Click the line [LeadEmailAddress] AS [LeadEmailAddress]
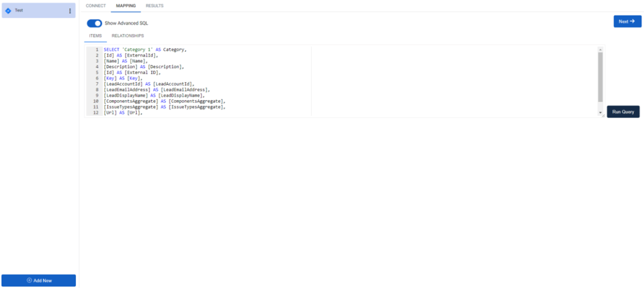The height and width of the screenshot is (289, 644). (156, 90)
